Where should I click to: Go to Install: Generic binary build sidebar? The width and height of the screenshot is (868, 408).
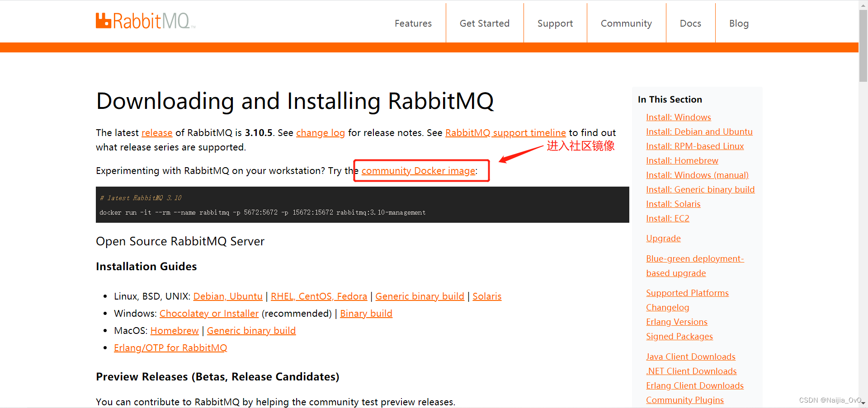click(x=700, y=190)
